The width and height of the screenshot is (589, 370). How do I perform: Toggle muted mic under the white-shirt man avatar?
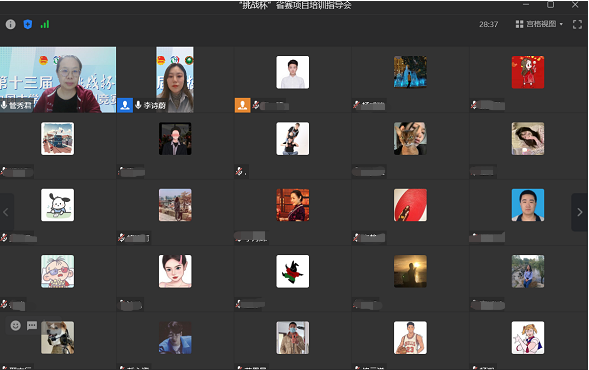click(x=256, y=105)
